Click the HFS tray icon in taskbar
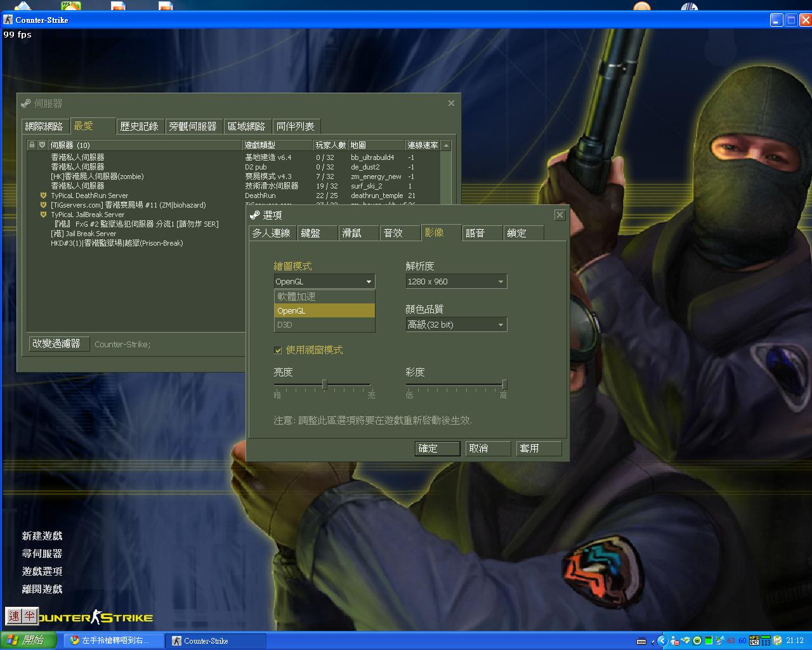 click(754, 640)
